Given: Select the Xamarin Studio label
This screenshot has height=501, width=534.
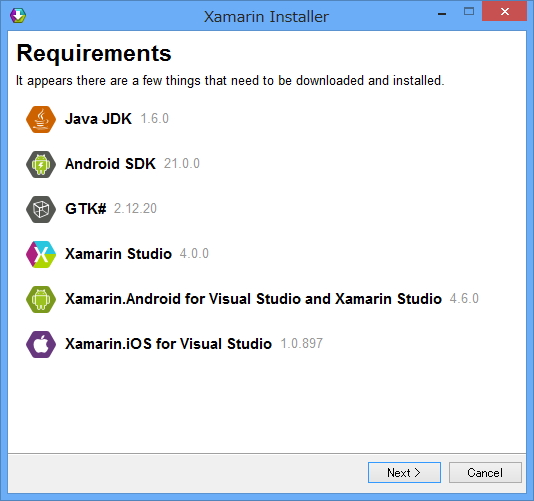Looking at the screenshot, I should click(118, 254).
